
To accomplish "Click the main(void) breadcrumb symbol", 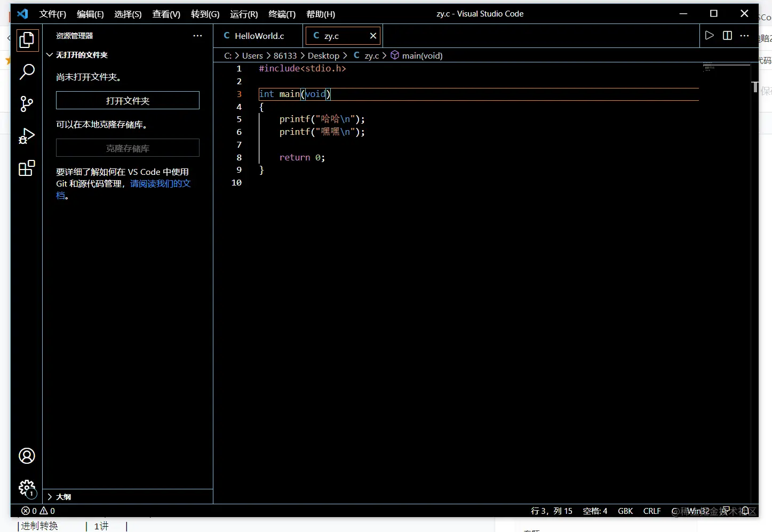I will (417, 55).
